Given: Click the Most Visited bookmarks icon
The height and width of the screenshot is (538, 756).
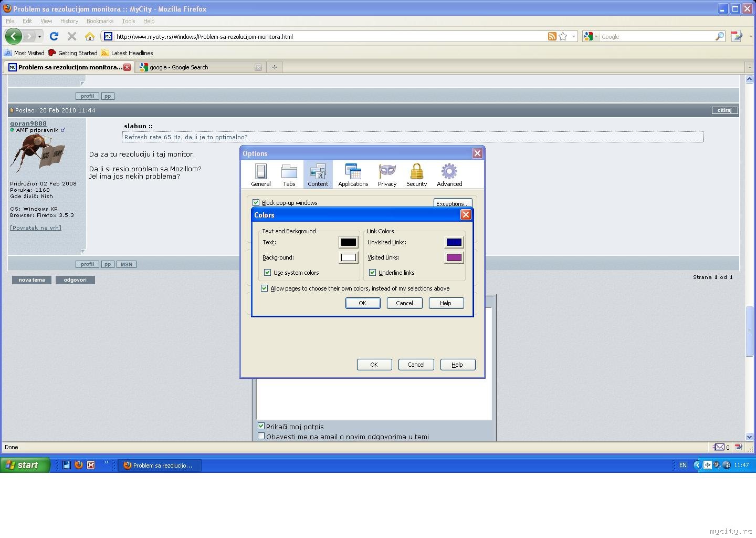Looking at the screenshot, I should click(8, 53).
